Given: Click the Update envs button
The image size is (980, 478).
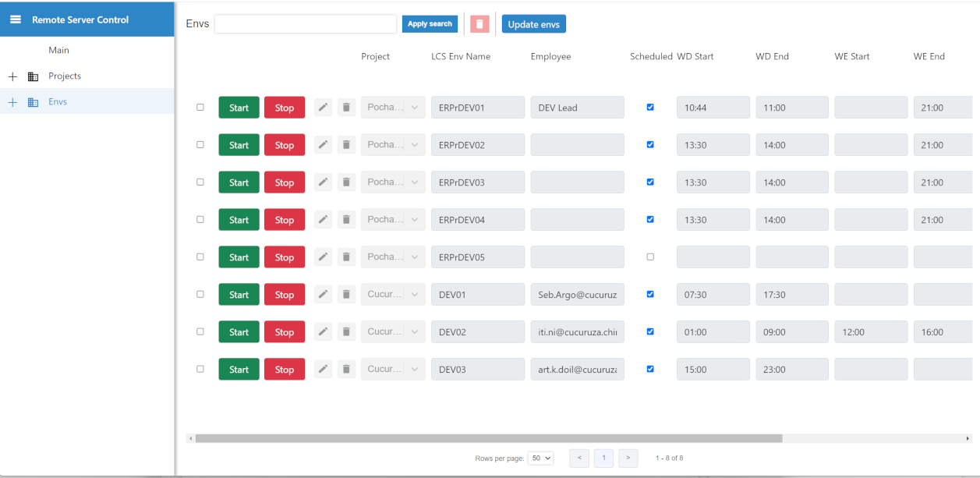Looking at the screenshot, I should click(534, 24).
